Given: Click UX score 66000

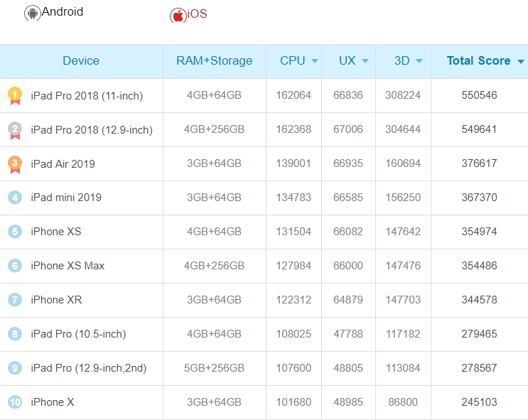Looking at the screenshot, I should coord(348,266).
